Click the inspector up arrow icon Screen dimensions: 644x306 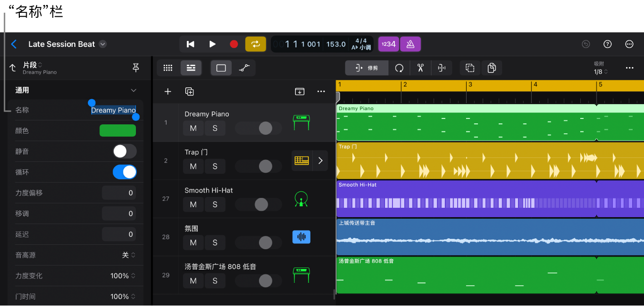pyautogui.click(x=13, y=68)
